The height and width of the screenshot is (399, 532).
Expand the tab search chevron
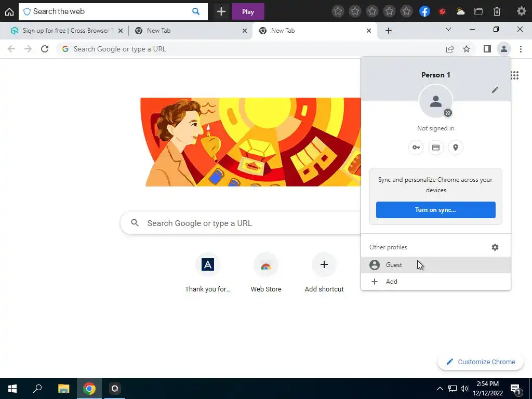click(448, 30)
